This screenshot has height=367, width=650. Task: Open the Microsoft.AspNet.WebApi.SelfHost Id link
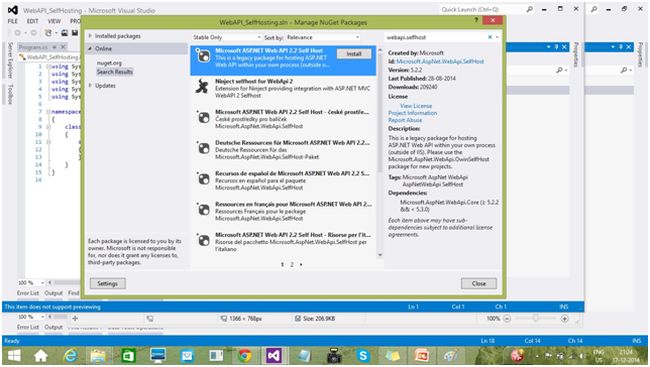pyautogui.click(x=440, y=61)
